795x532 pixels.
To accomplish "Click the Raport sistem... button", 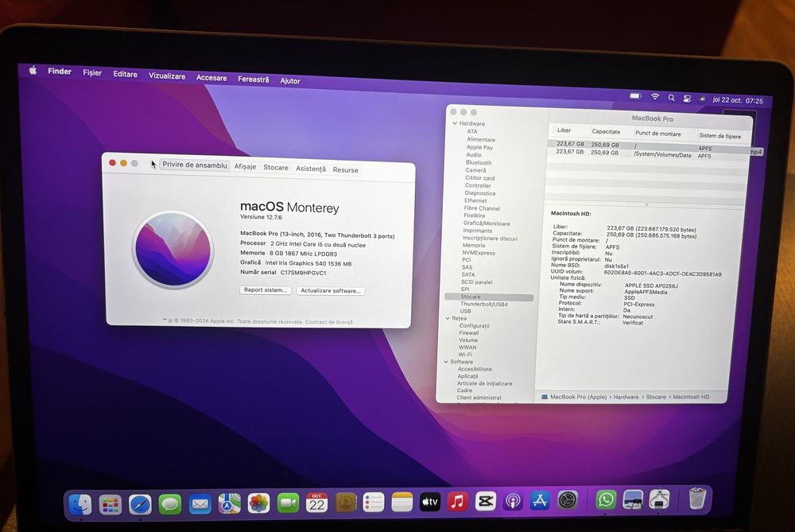I will 266,290.
